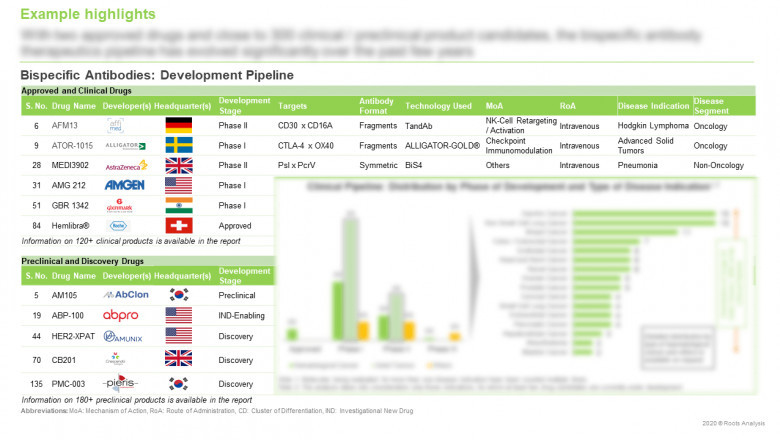Click the Advanced Solid Tumors indication cell
Image resolution: width=780 pixels, height=440 pixels.
click(x=646, y=146)
